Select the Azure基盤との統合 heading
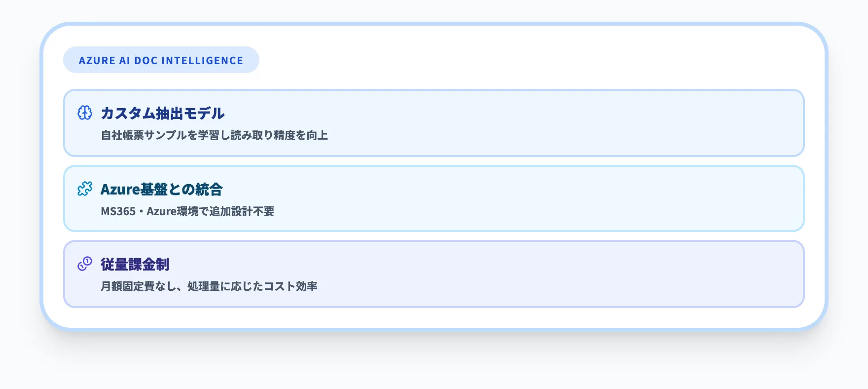 [x=161, y=189]
